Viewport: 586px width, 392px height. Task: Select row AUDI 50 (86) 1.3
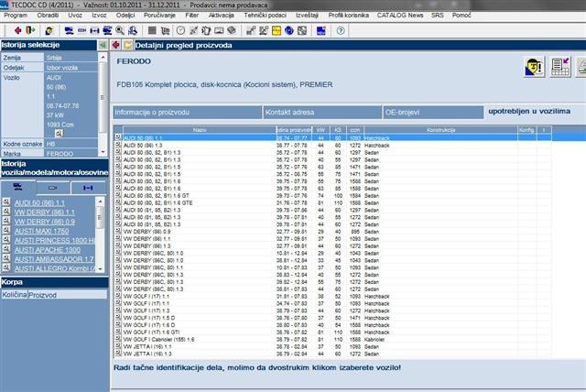pos(332,145)
